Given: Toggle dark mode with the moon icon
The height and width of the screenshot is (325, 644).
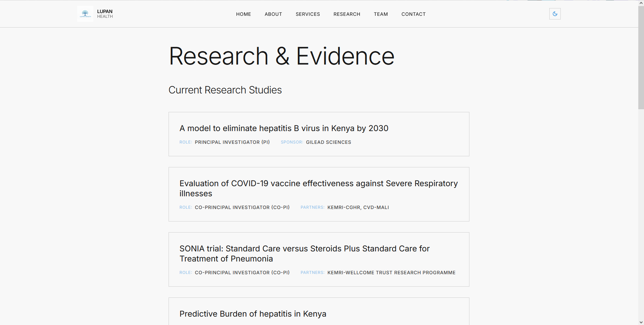Looking at the screenshot, I should [x=555, y=14].
